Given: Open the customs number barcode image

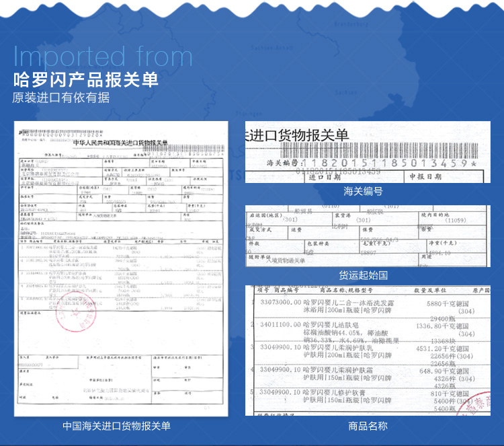Looking at the screenshot, I should [368, 152].
